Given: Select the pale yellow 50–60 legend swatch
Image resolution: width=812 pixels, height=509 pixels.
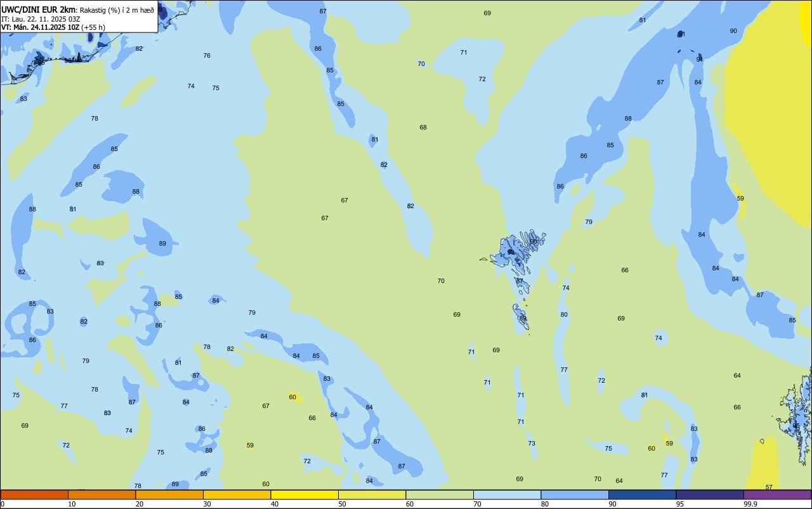Looking at the screenshot, I should [x=372, y=494].
